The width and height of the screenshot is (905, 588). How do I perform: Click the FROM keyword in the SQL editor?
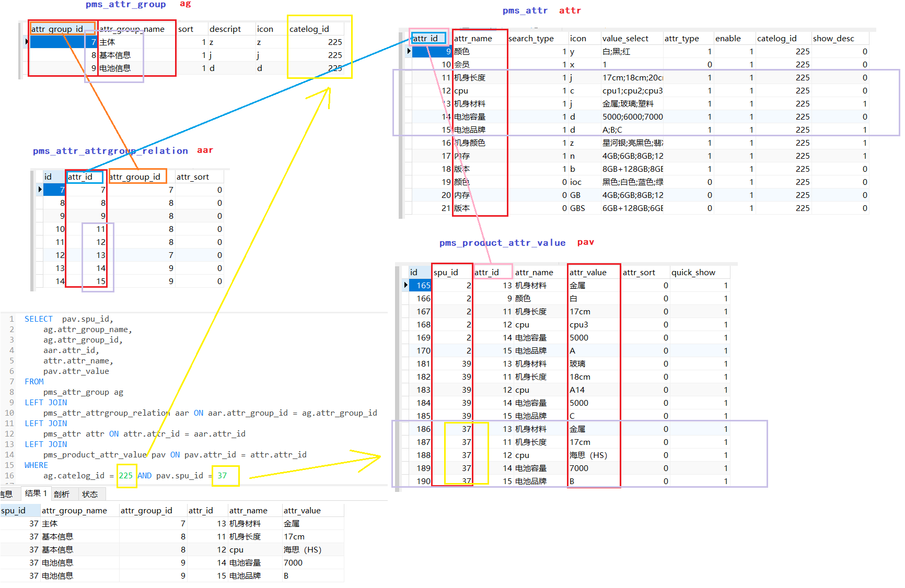34,381
